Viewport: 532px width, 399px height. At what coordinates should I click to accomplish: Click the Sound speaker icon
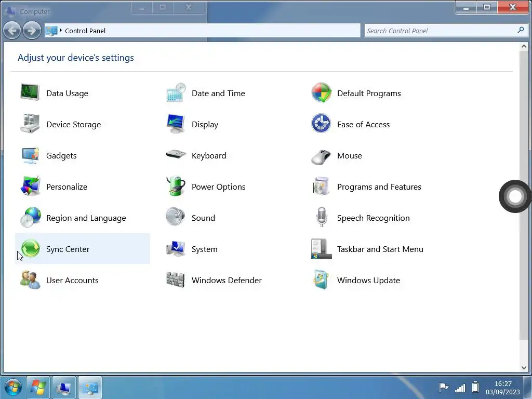(x=176, y=217)
